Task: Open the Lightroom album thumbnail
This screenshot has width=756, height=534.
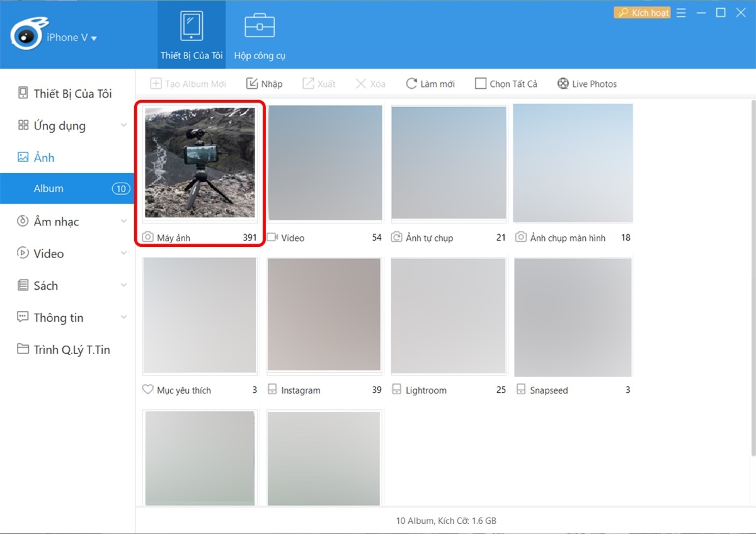Action: coord(449,315)
